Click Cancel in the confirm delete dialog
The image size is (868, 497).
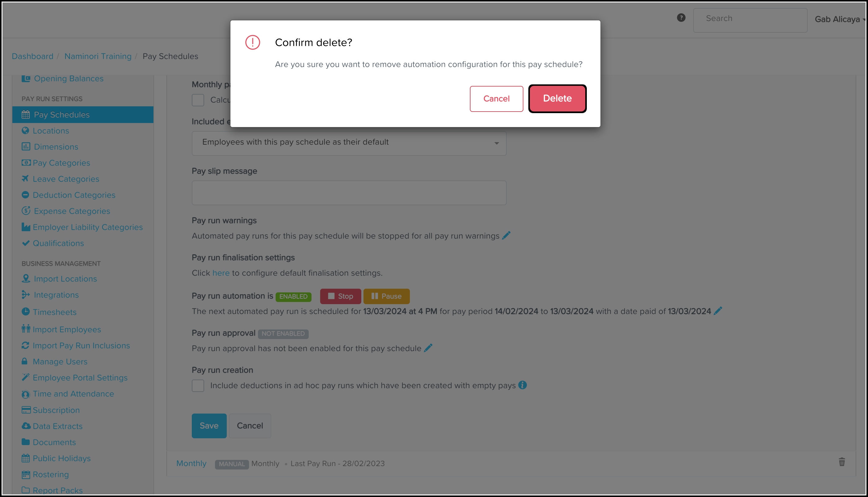pyautogui.click(x=496, y=99)
